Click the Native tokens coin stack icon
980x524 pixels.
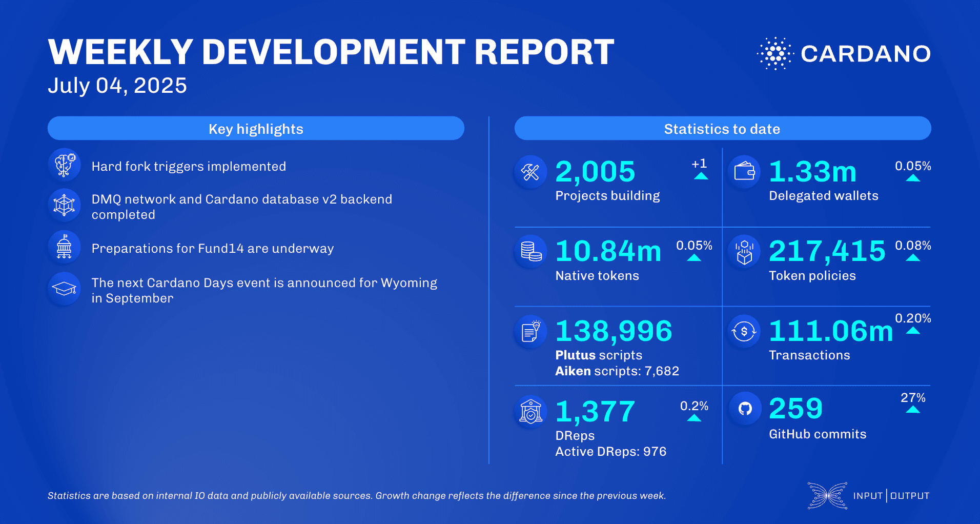pos(530,252)
